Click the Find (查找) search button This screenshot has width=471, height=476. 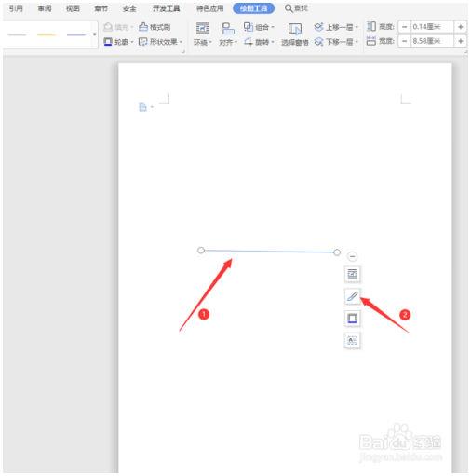pos(296,8)
